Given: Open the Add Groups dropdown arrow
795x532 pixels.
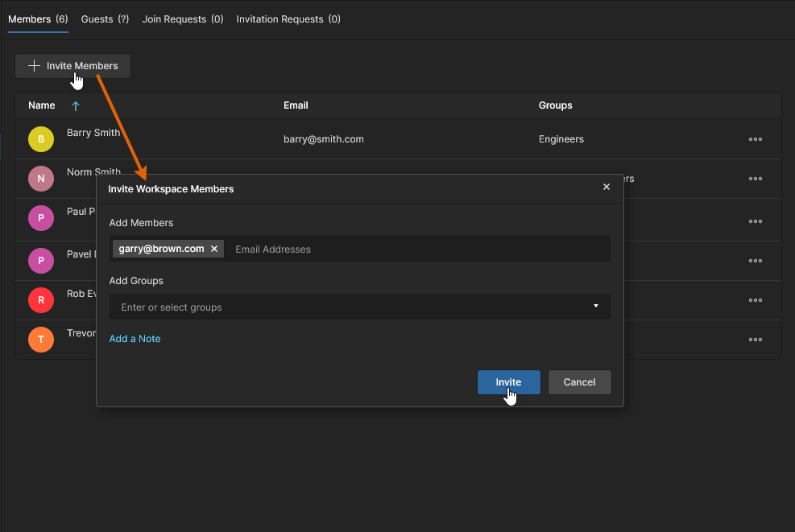Looking at the screenshot, I should (596, 307).
